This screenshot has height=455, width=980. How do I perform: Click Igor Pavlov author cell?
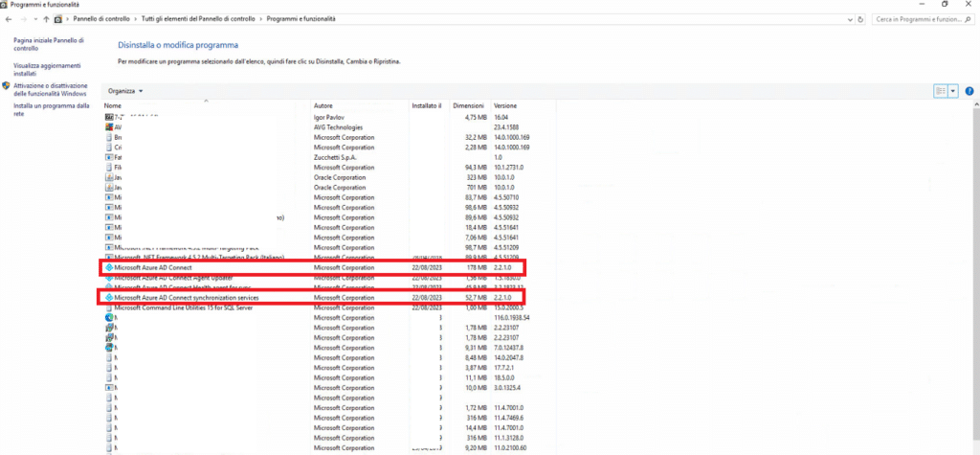(328, 117)
